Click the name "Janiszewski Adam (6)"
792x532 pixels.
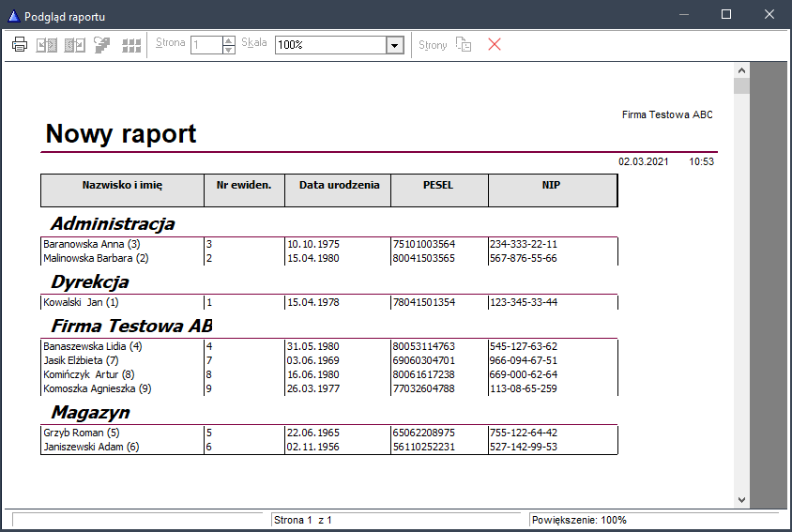pos(91,448)
